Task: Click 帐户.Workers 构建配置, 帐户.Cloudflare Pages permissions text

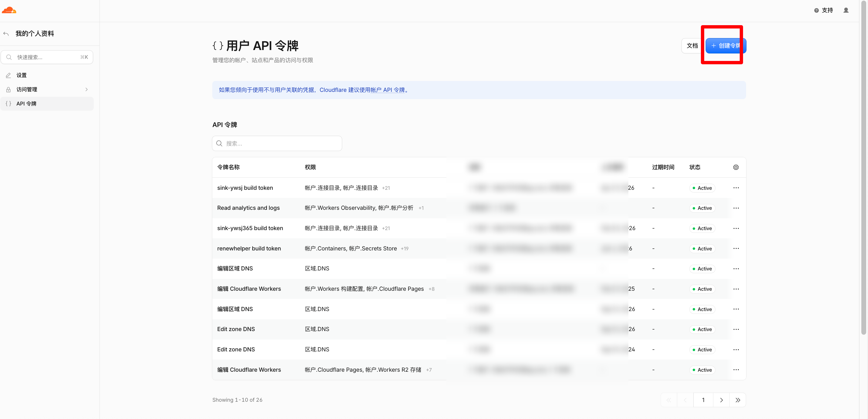Action: [x=364, y=289]
